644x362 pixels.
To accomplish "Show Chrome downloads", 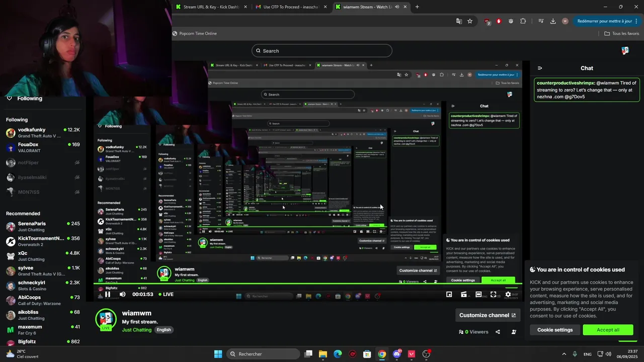I will coord(553,21).
